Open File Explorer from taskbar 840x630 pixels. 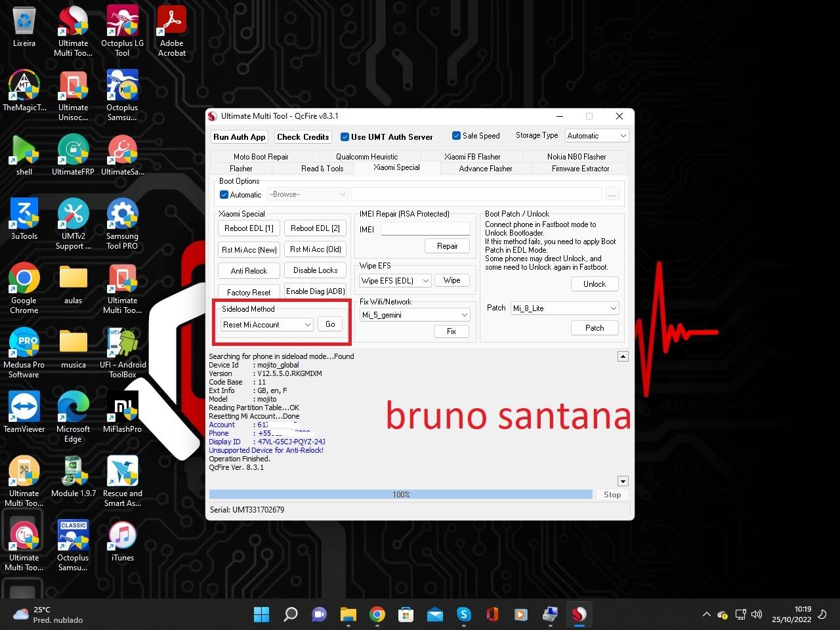tap(348, 614)
